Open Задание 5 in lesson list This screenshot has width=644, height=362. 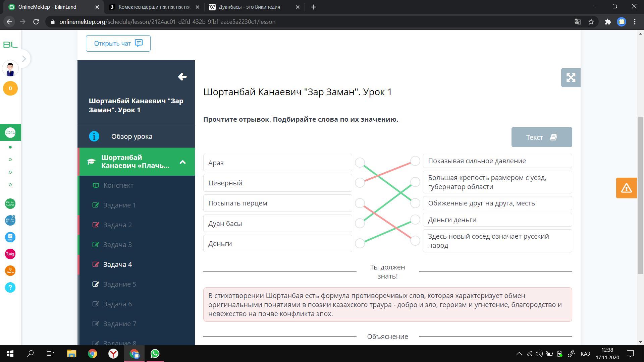(x=119, y=284)
